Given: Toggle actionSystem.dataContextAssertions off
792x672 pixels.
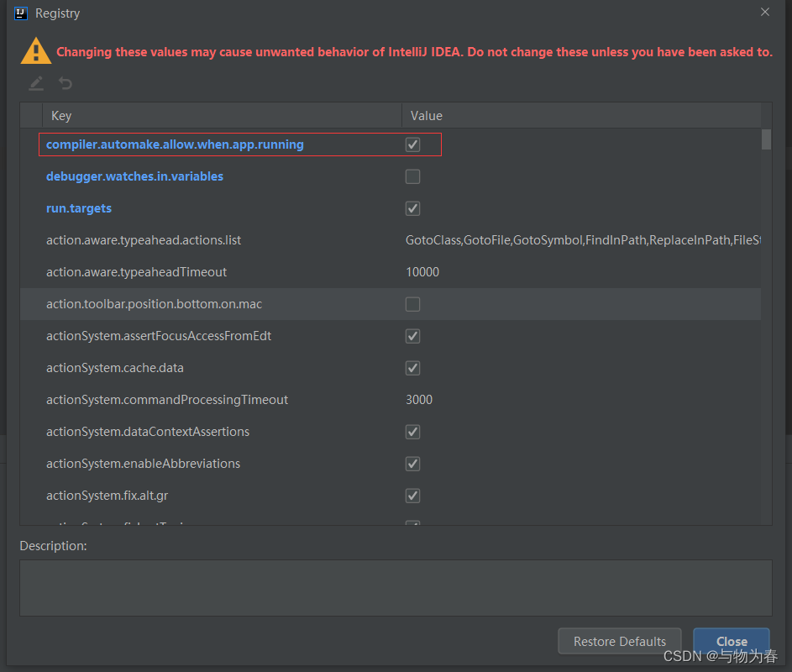Looking at the screenshot, I should click(412, 431).
